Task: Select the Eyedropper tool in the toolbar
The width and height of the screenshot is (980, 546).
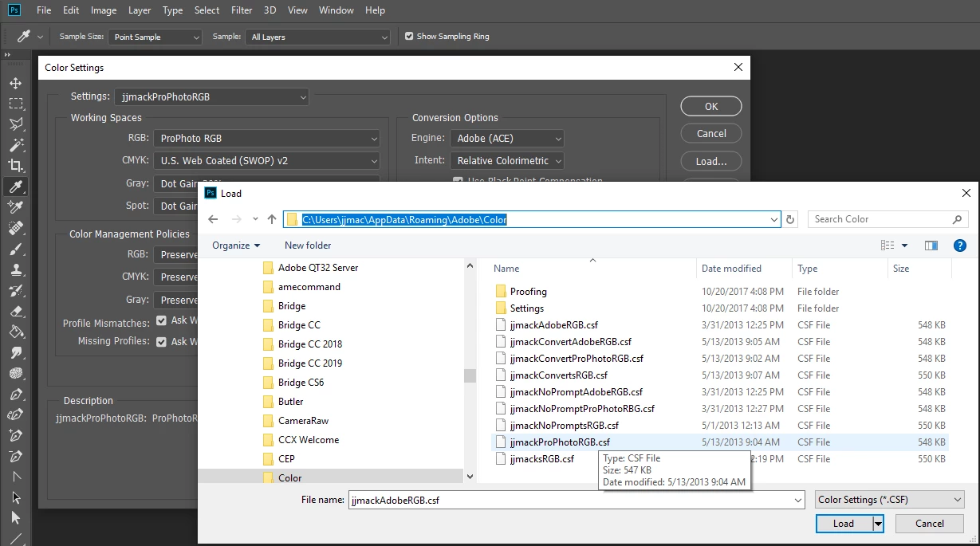Action: 15,187
